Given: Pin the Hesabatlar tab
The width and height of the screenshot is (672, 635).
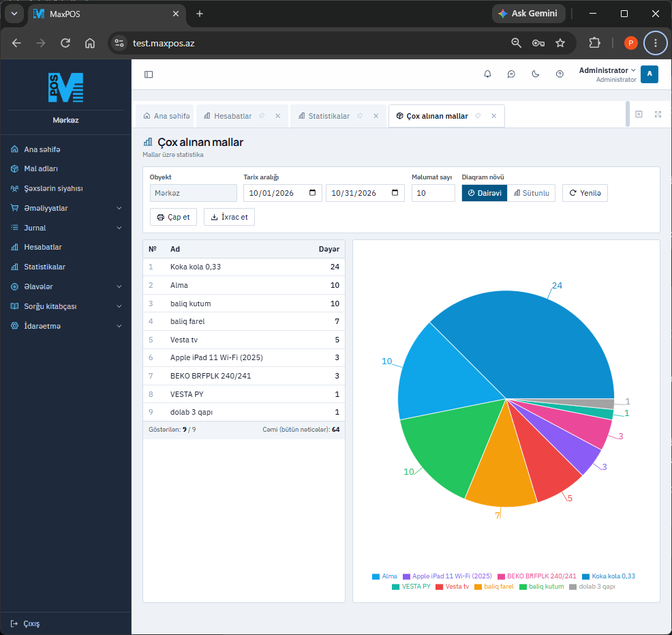Looking at the screenshot, I should tap(262, 116).
